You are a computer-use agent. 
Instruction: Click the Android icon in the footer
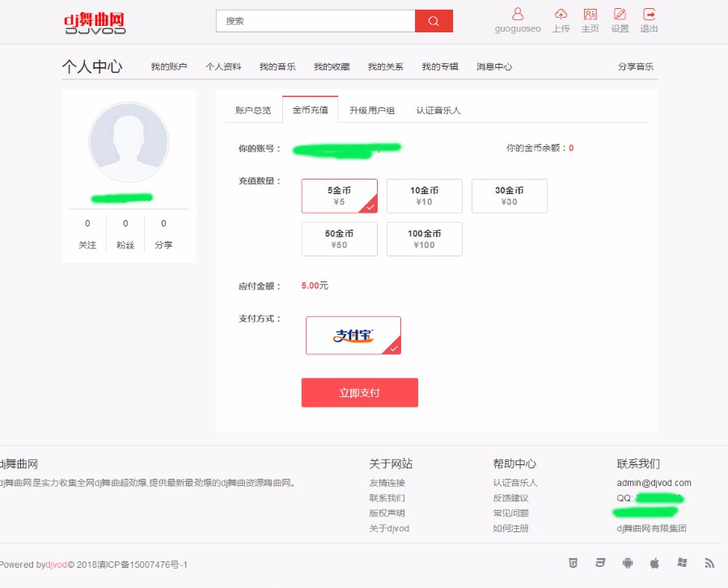(x=628, y=562)
